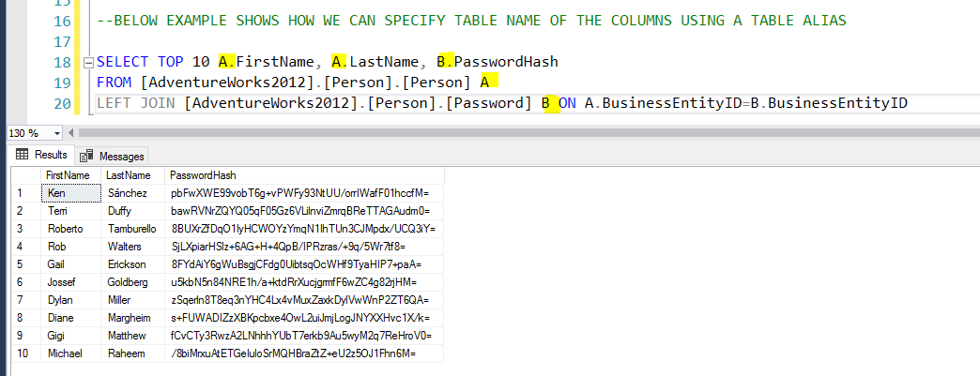This screenshot has height=376, width=980.
Task: Select the hash starting with u5kbN5n84
Action: pyautogui.click(x=304, y=282)
